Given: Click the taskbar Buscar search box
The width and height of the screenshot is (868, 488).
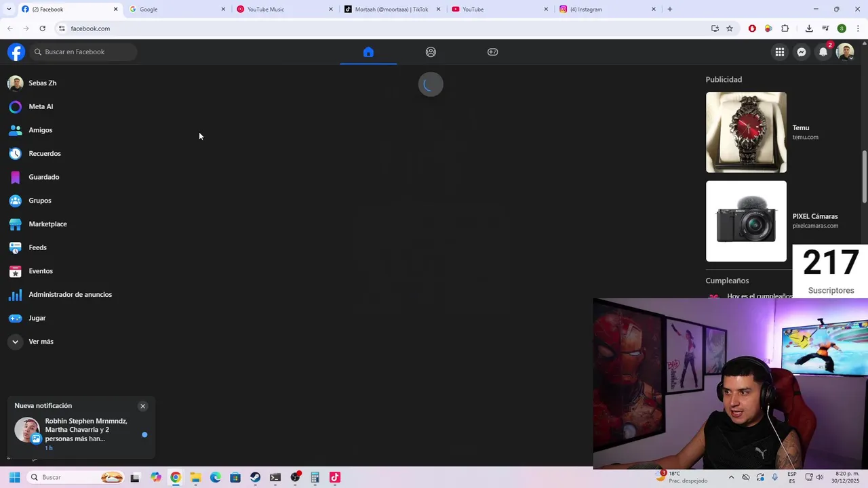Looking at the screenshot, I should tap(76, 477).
